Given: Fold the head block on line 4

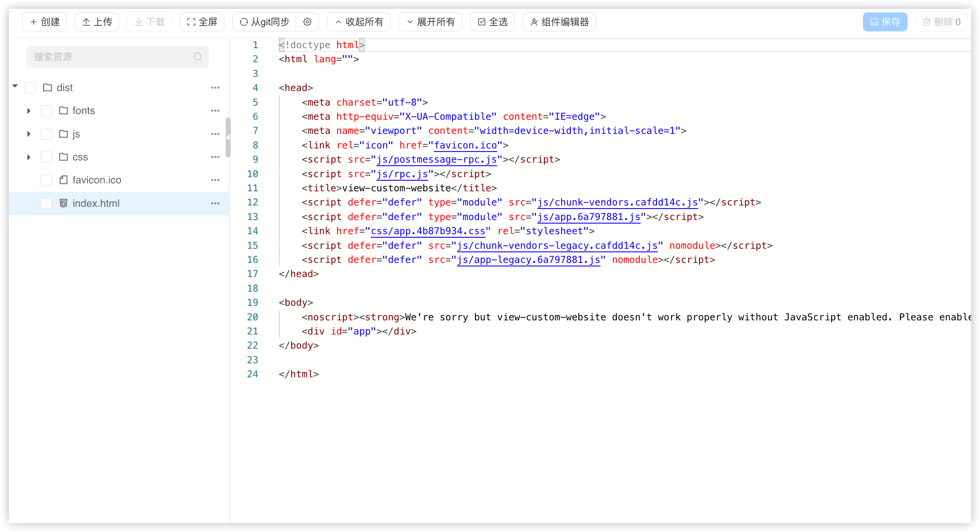Looking at the screenshot, I should coord(270,88).
